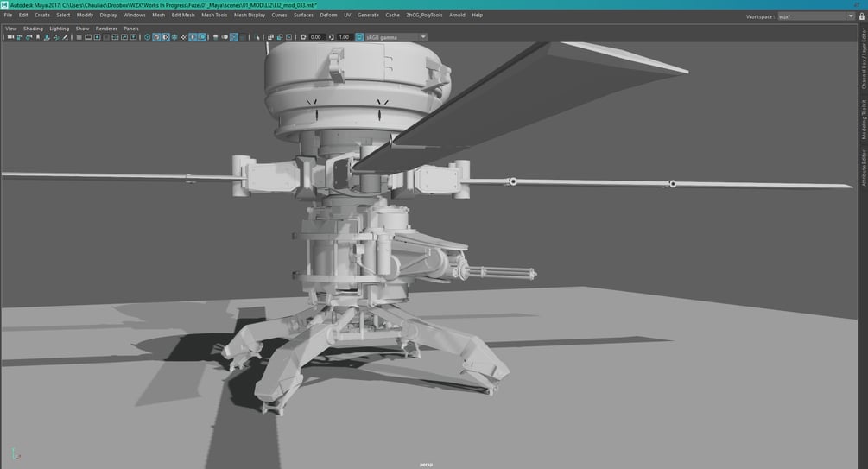Toggle Screen Space Ambient Occlusion icon

[x=215, y=37]
